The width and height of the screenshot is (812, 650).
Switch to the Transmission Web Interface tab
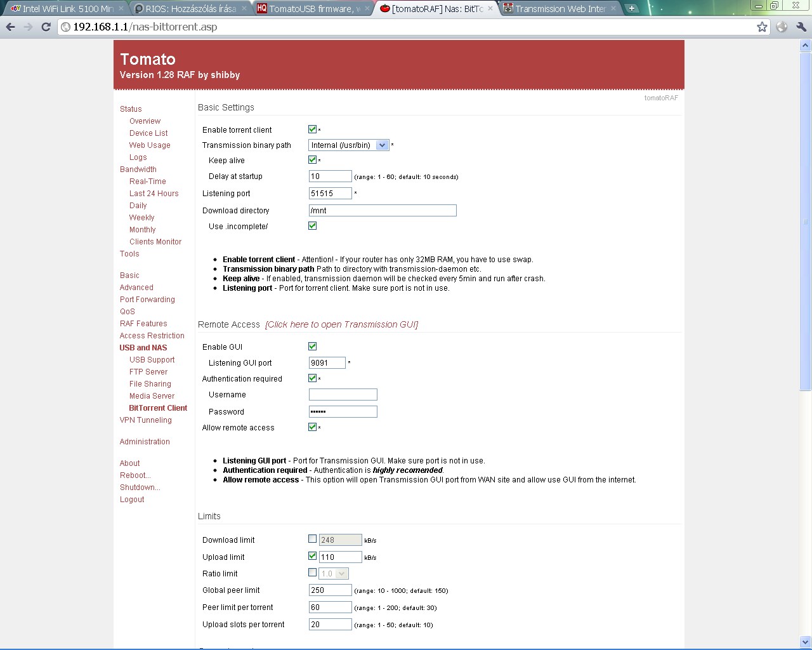tap(558, 9)
